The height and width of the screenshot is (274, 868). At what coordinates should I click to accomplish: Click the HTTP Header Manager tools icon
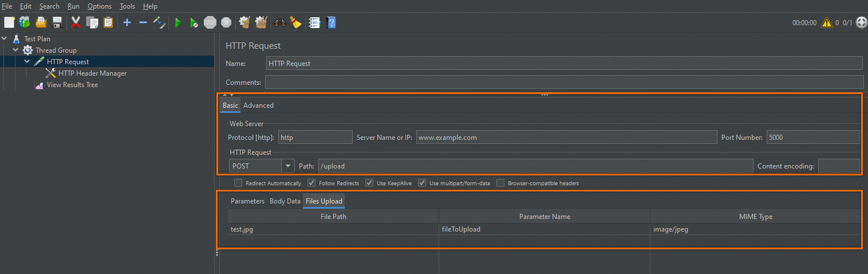[50, 73]
